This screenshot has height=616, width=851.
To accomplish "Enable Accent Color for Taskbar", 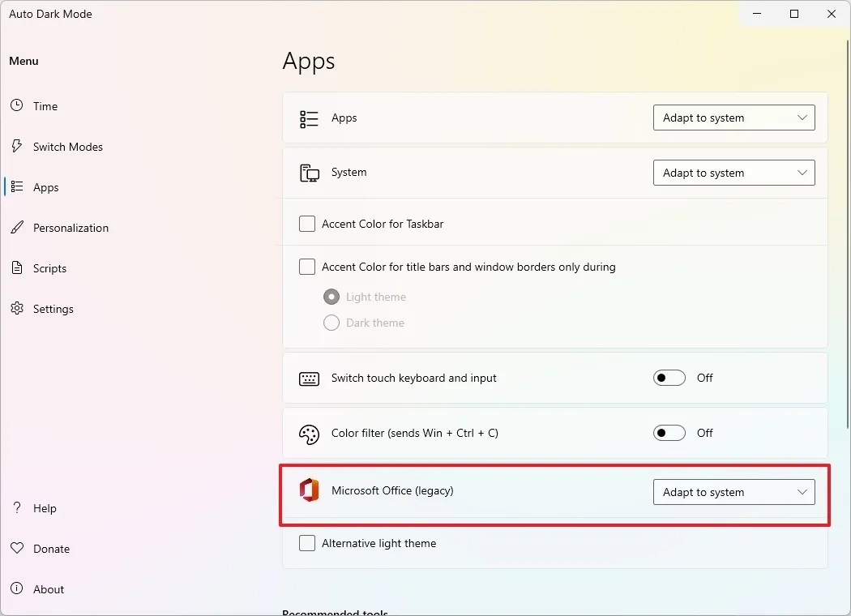I will pos(307,223).
